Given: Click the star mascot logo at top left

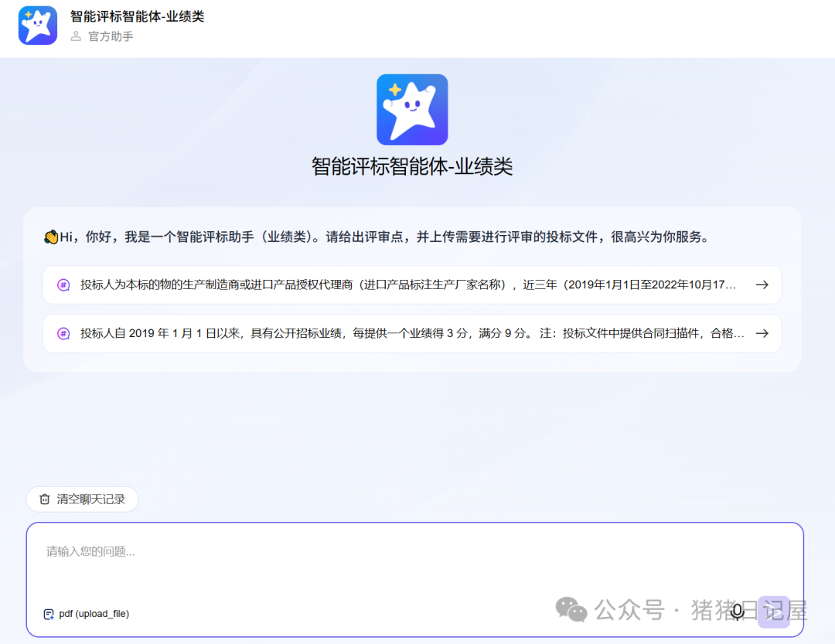Looking at the screenshot, I should click(37, 26).
